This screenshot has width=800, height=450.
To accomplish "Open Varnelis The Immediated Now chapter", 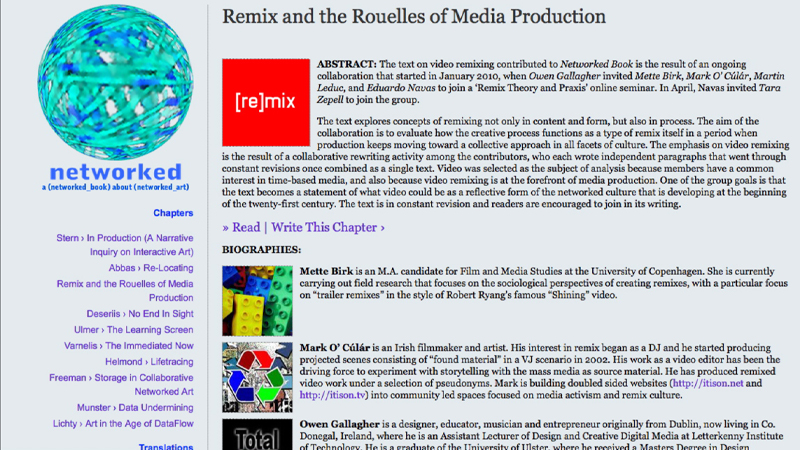I will (x=129, y=345).
